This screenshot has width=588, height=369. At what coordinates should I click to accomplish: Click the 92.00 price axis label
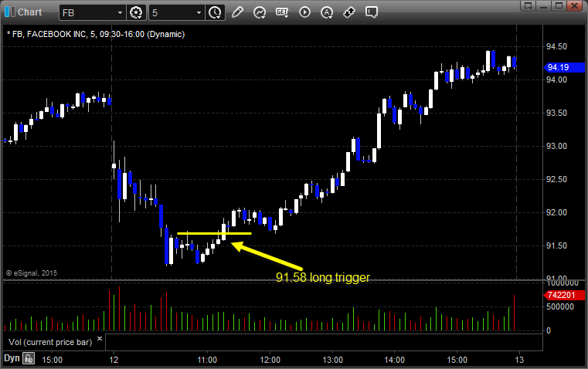tap(556, 212)
